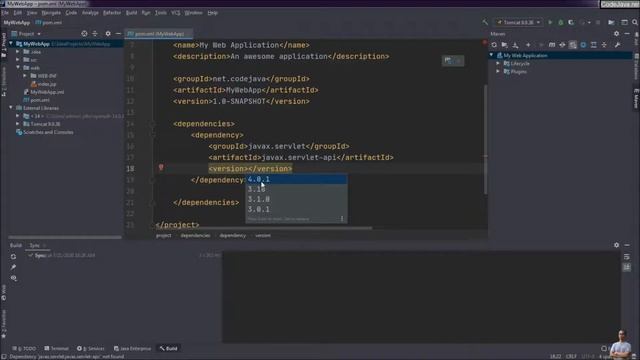The image size is (640, 360).
Task: Open the Search Everywhere magnifier icon
Action: [x=635, y=22]
